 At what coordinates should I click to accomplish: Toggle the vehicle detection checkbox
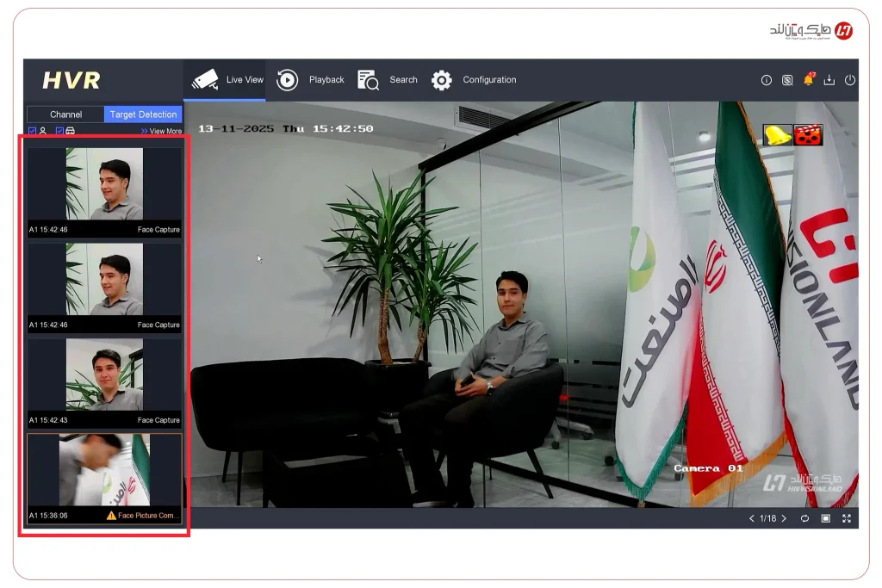[x=59, y=131]
